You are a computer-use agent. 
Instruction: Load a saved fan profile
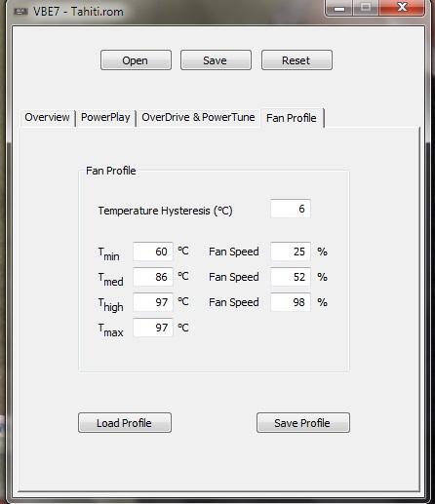coord(125,423)
